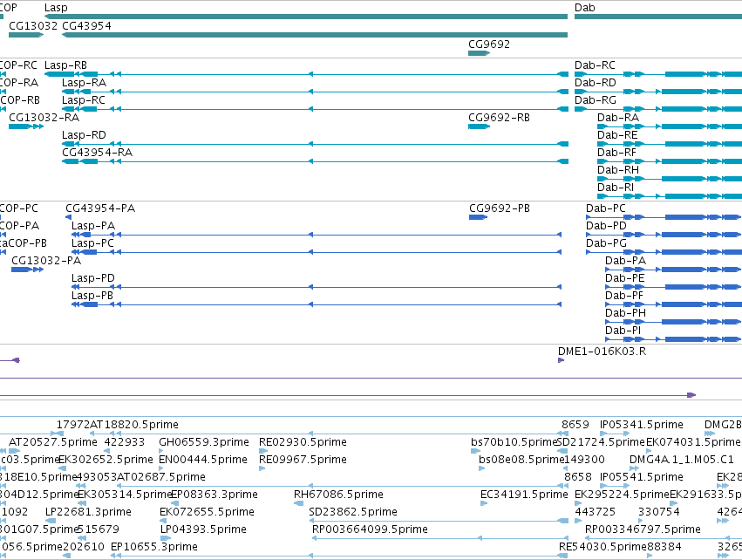Select transcript CG43954-RA
The width and height of the screenshot is (742, 560).
[x=98, y=153]
